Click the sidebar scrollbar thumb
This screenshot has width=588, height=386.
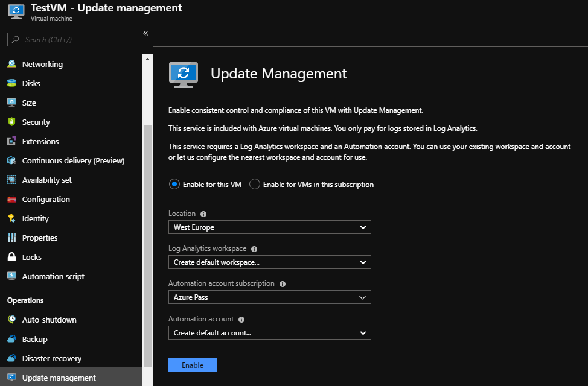click(148, 246)
